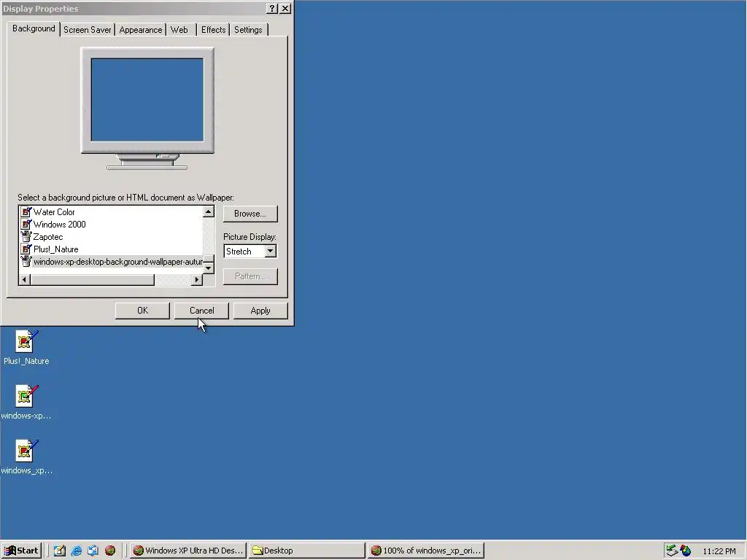Image resolution: width=747 pixels, height=560 pixels.
Task: Click OK in Display Properties
Action: tap(142, 311)
